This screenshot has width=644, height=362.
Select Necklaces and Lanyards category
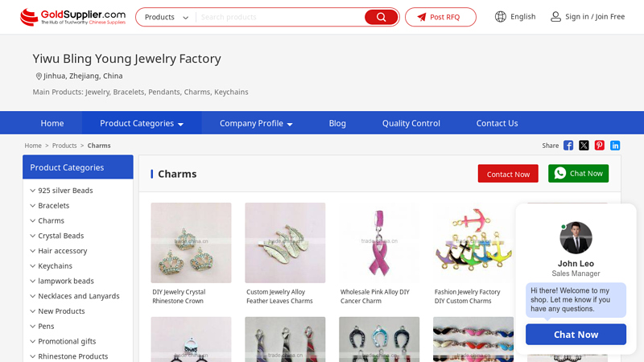[x=78, y=296]
